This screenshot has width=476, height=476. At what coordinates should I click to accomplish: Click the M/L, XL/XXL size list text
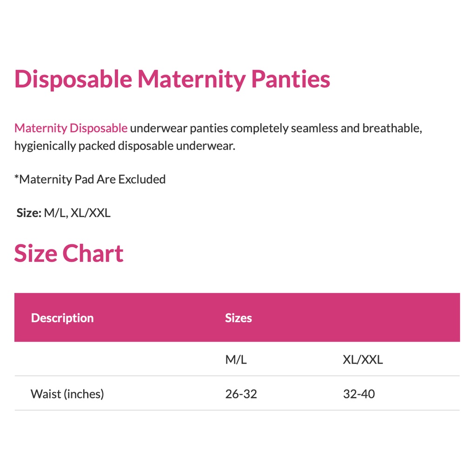77,213
